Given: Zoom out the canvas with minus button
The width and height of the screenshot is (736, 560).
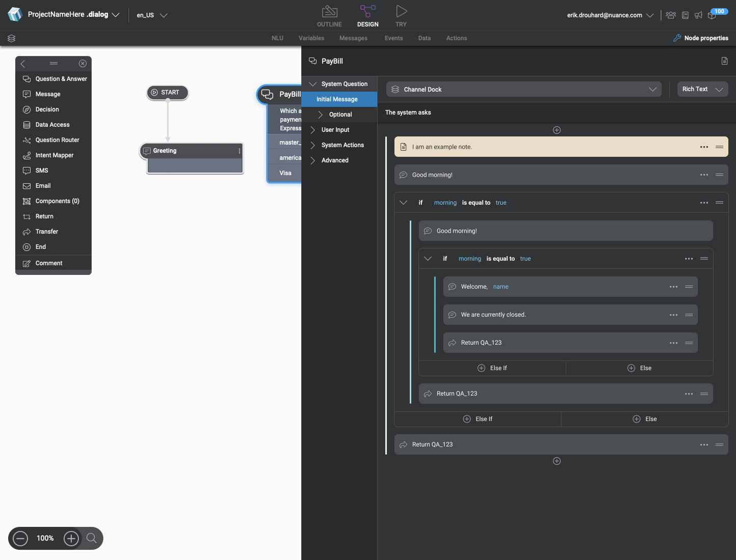Looking at the screenshot, I should (x=20, y=538).
